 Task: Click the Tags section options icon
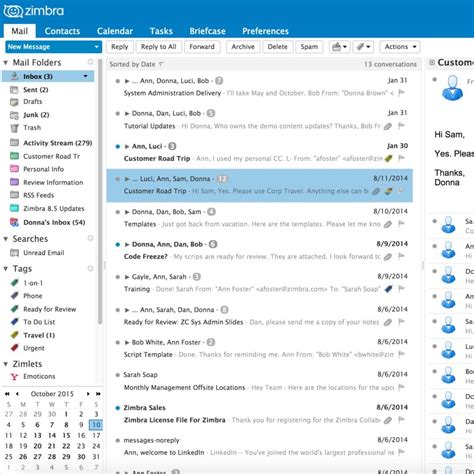pos(90,268)
